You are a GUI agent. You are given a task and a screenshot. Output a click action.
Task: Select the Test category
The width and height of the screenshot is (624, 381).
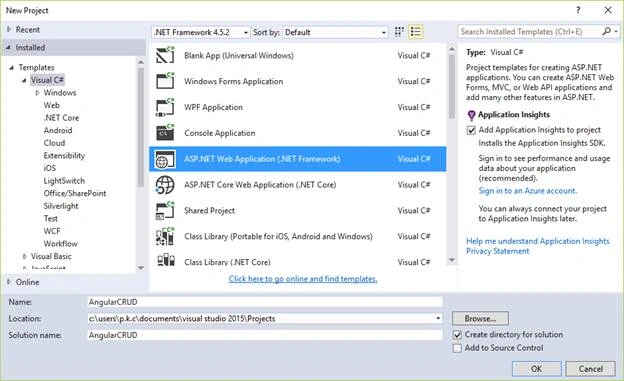[x=51, y=219]
